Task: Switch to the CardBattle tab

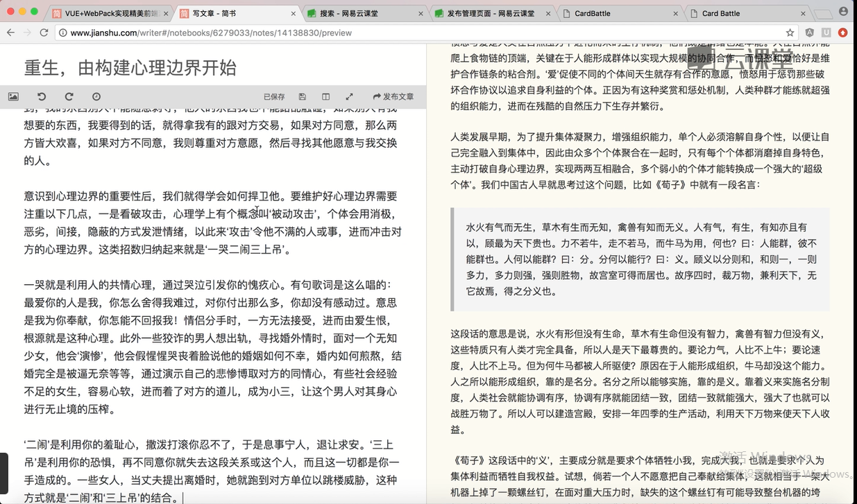Action: (619, 13)
